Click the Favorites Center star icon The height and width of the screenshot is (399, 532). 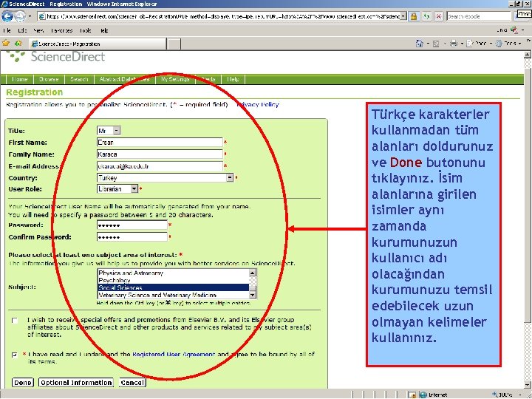pyautogui.click(x=6, y=43)
